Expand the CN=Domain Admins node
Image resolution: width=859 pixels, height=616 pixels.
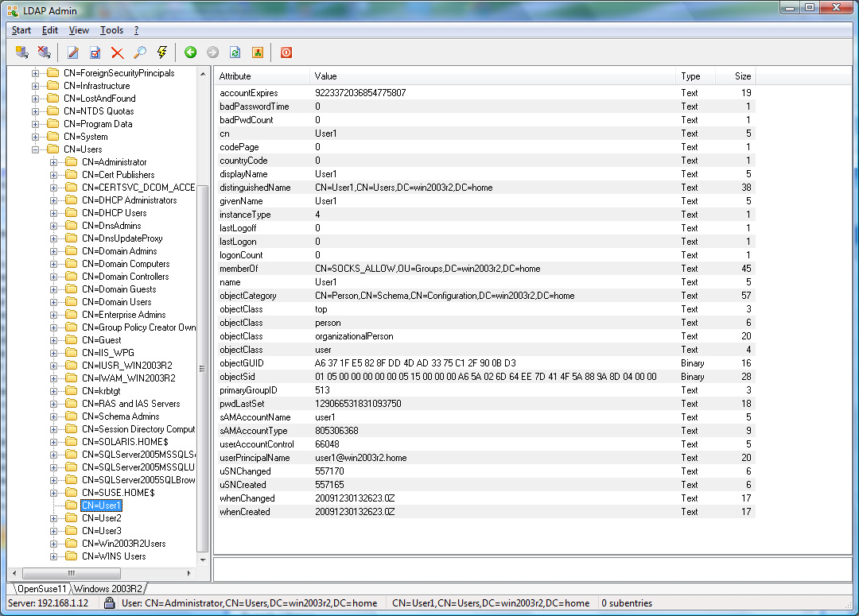tap(54, 251)
